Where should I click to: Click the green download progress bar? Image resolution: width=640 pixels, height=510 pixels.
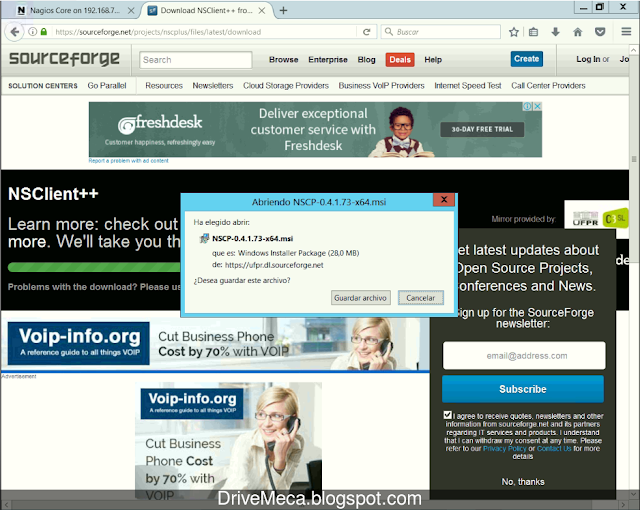[94, 267]
